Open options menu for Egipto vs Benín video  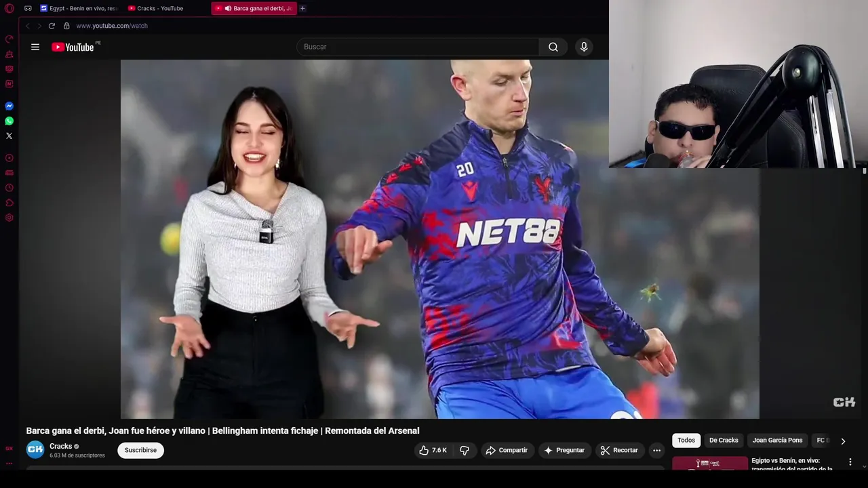[x=850, y=462]
